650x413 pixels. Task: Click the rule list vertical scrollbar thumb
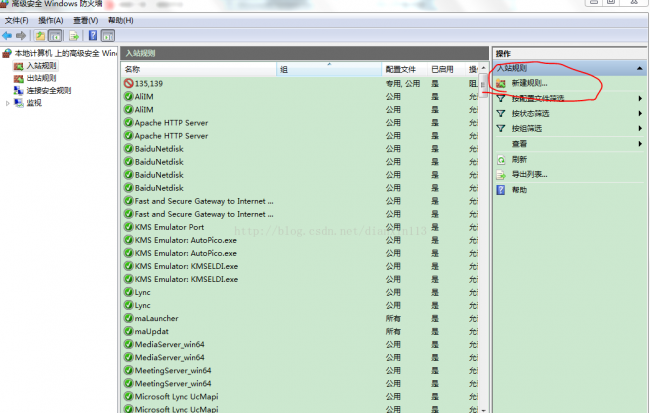tap(483, 86)
